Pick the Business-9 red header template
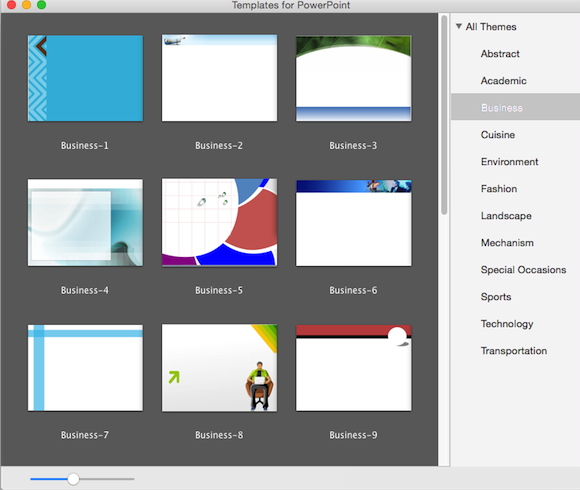The height and width of the screenshot is (490, 580). click(354, 368)
